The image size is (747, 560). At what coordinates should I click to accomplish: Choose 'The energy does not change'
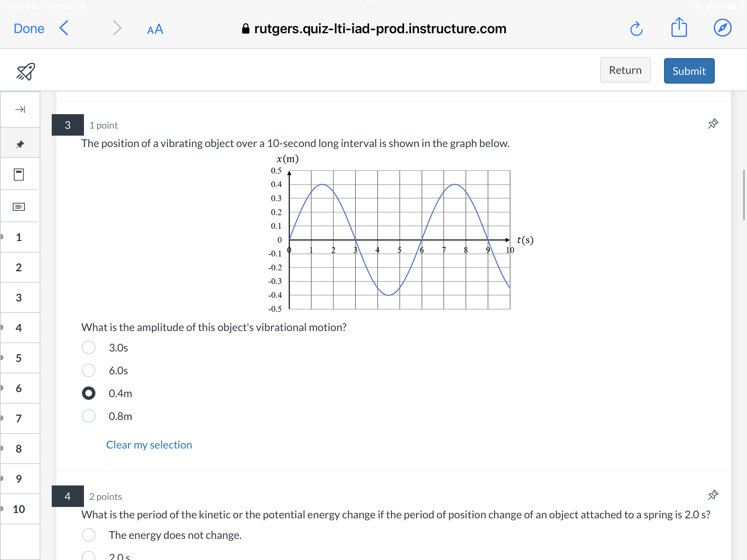coord(88,535)
